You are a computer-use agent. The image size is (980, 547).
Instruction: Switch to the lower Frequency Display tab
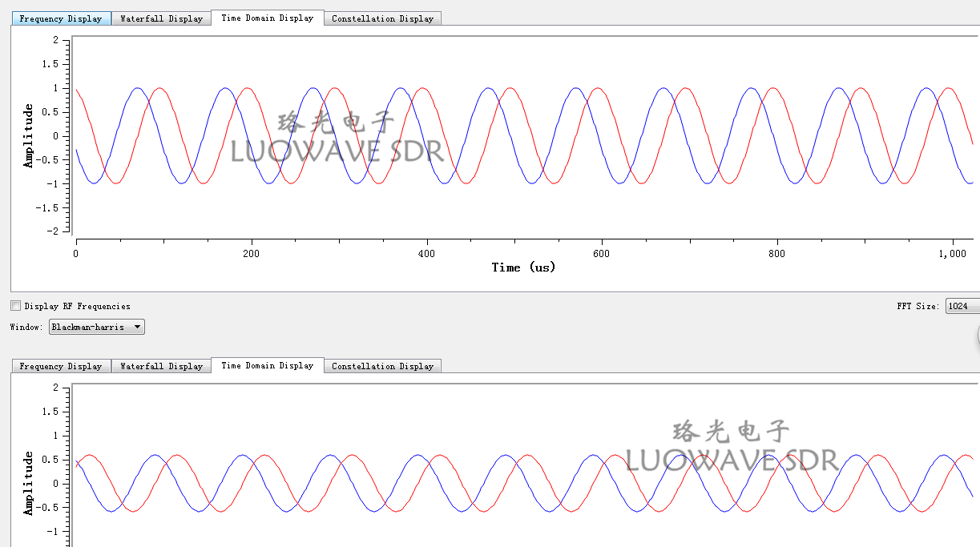(x=61, y=366)
